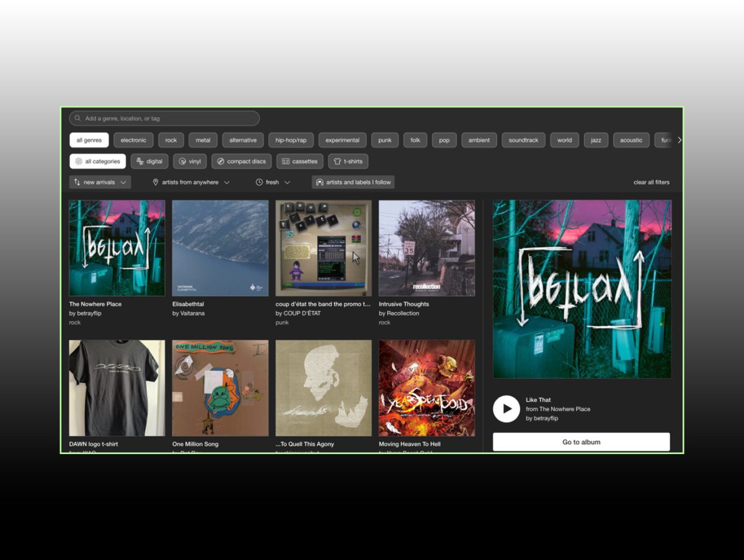Click the compact discs icon
This screenshot has width=744, height=560.
pos(221,161)
